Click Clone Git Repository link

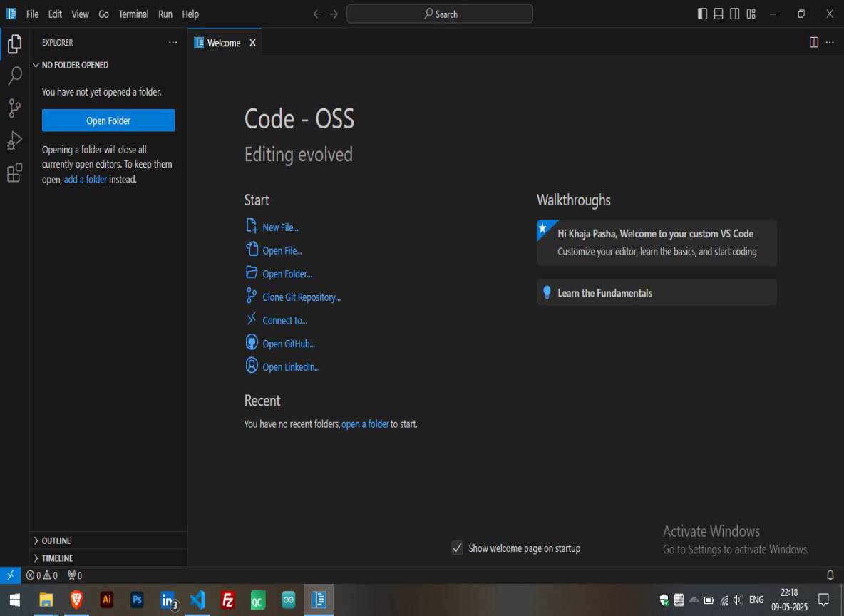pyautogui.click(x=301, y=297)
